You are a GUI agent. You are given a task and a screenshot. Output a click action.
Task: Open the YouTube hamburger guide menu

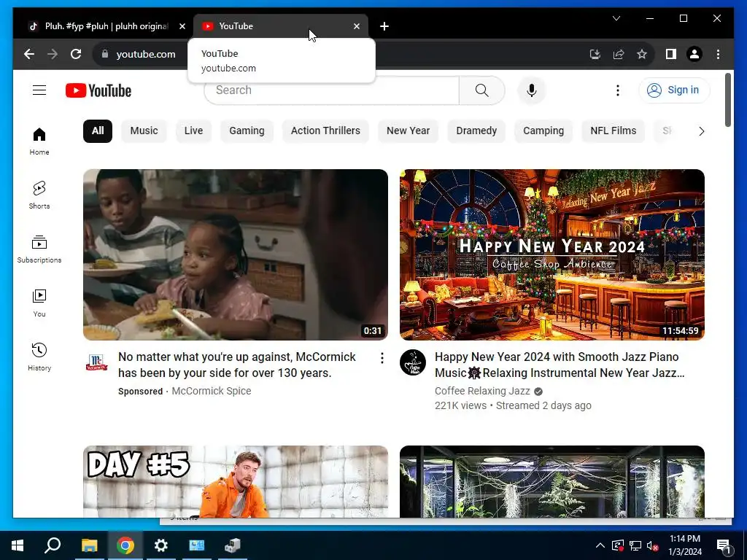[x=39, y=90]
